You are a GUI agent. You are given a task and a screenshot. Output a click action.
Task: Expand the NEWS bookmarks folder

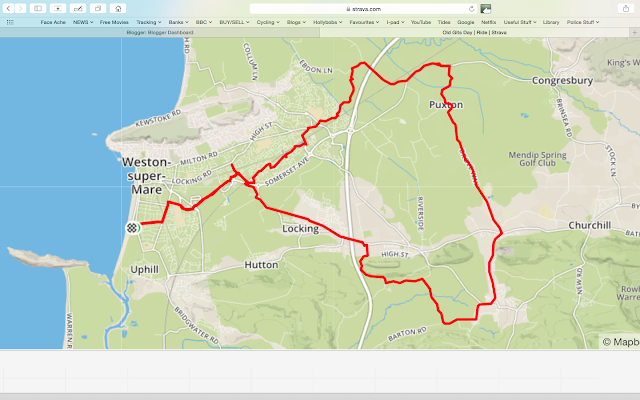pos(83,22)
